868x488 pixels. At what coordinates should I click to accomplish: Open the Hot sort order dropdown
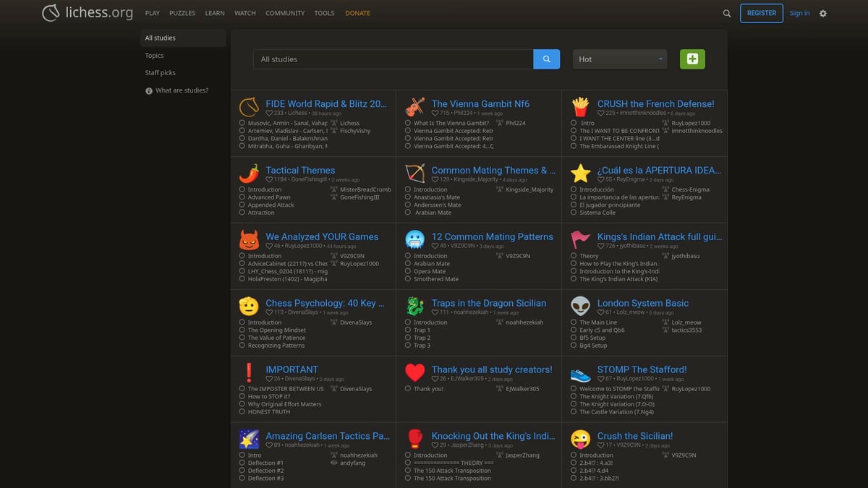620,59
